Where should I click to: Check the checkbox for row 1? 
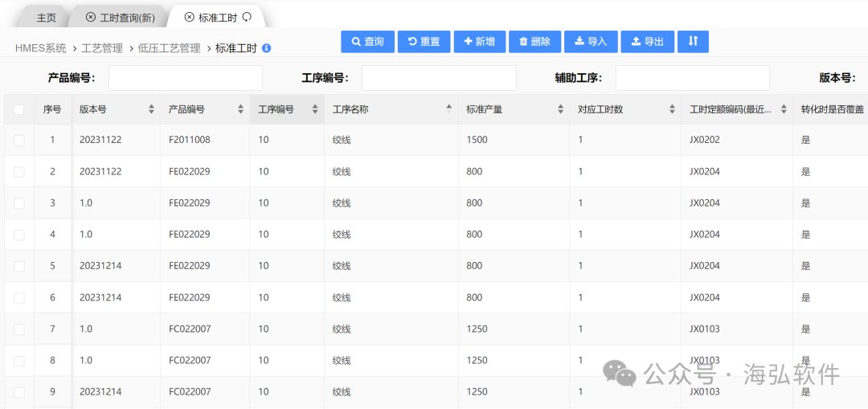coord(19,141)
